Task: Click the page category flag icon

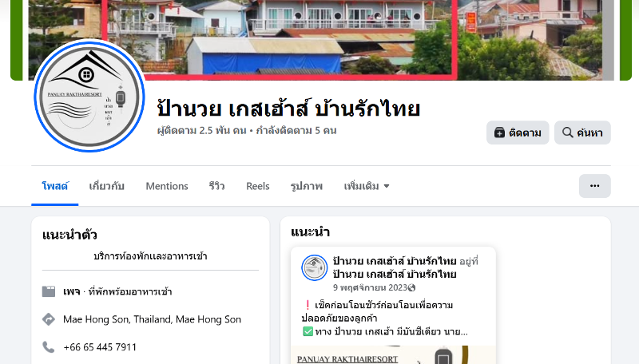Action: pyautogui.click(x=49, y=291)
